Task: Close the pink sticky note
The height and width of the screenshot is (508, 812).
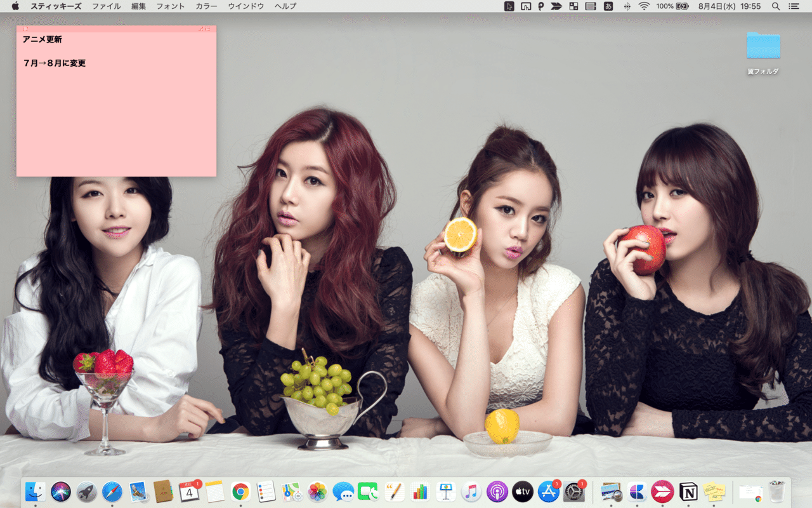Action: point(25,29)
